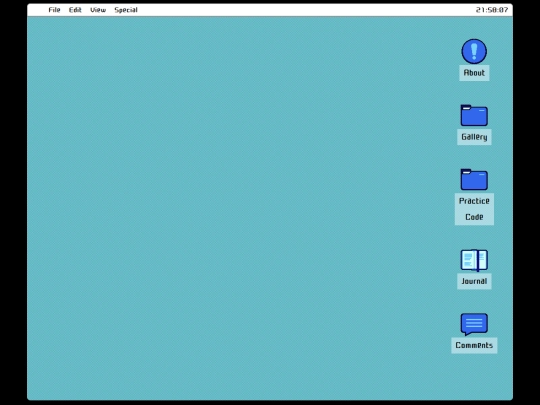Image resolution: width=540 pixels, height=405 pixels.
Task: Select the About label text
Action: [474, 73]
